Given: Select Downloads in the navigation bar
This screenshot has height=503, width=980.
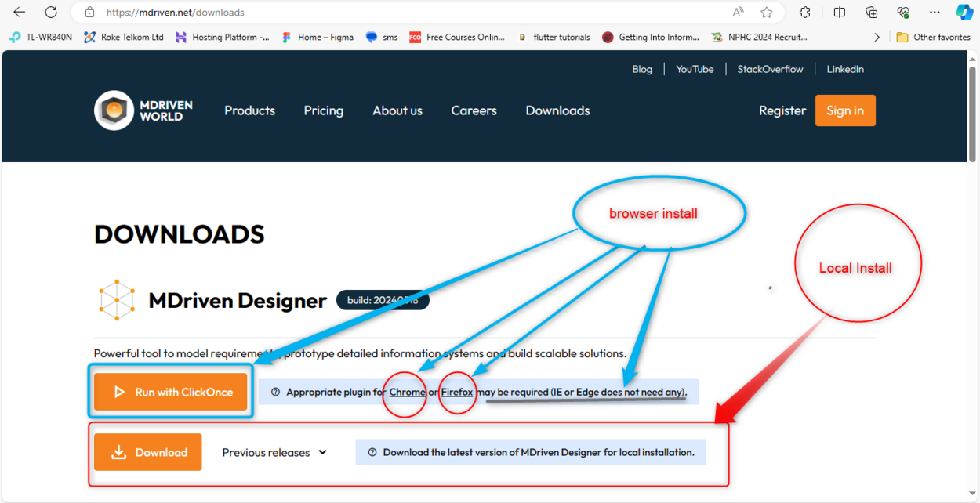Looking at the screenshot, I should pos(557,110).
